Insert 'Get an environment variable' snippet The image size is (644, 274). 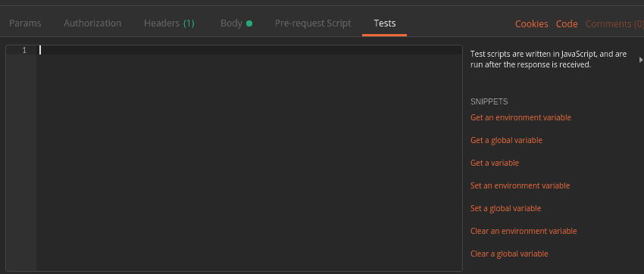coord(521,118)
